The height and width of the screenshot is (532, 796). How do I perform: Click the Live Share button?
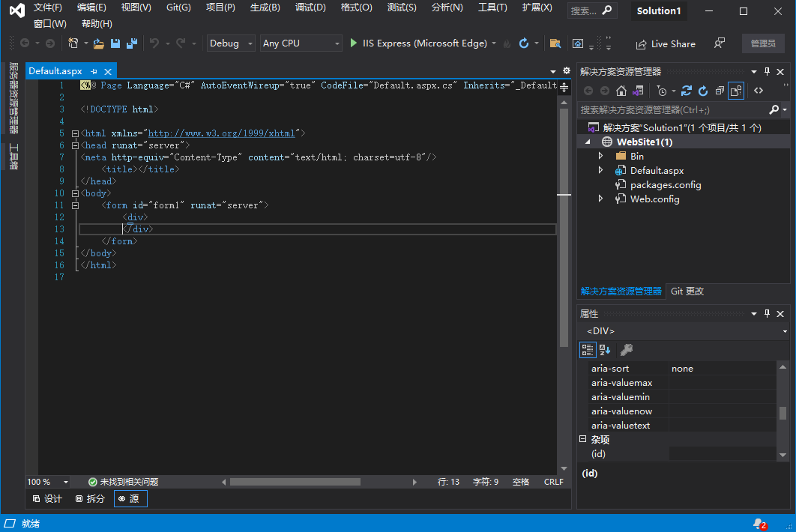(666, 44)
